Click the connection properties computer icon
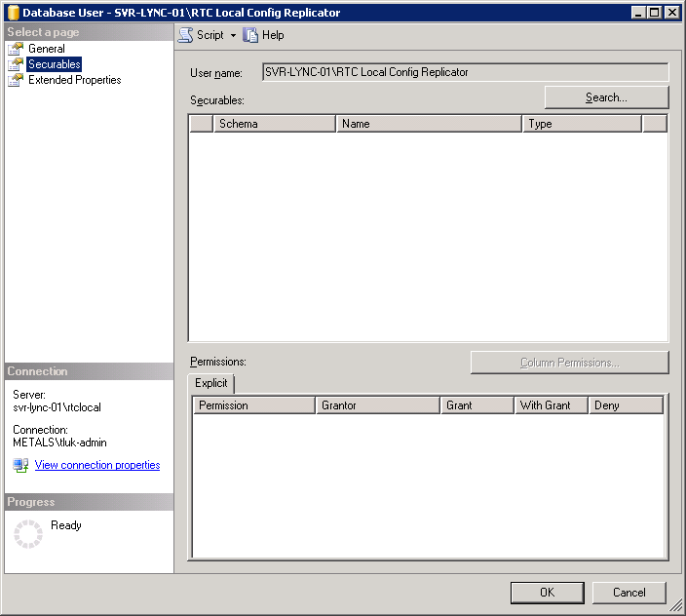This screenshot has width=686, height=616. tap(20, 465)
